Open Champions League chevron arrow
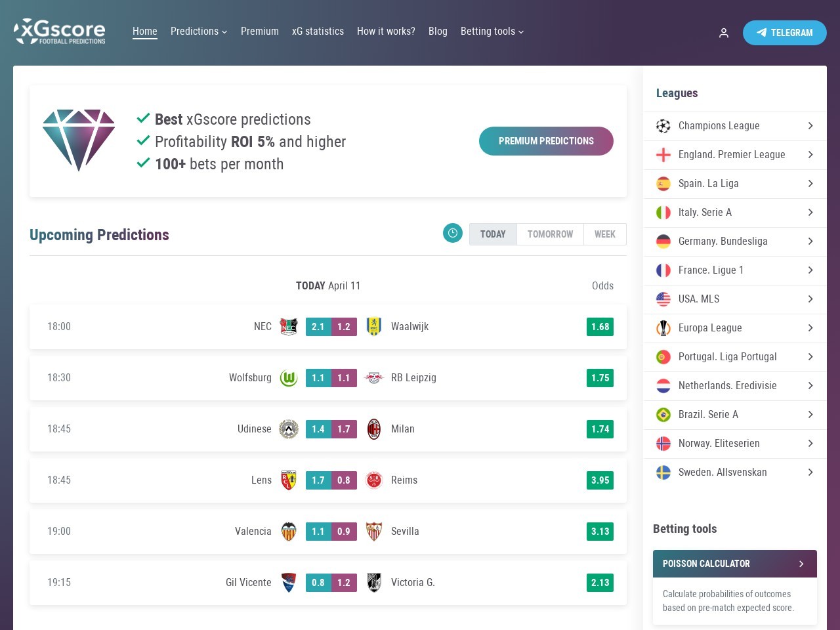Image resolution: width=840 pixels, height=630 pixels. 810,125
